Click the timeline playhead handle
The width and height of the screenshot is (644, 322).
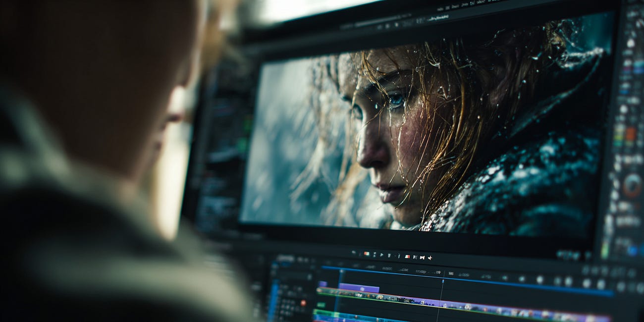[x=443, y=281]
